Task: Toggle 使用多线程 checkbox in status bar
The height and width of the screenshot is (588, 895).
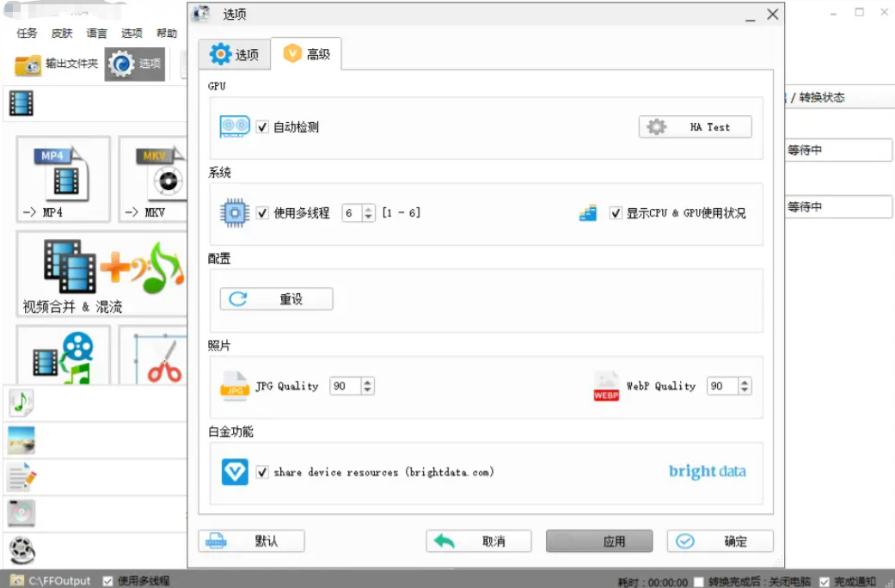Action: [x=107, y=581]
